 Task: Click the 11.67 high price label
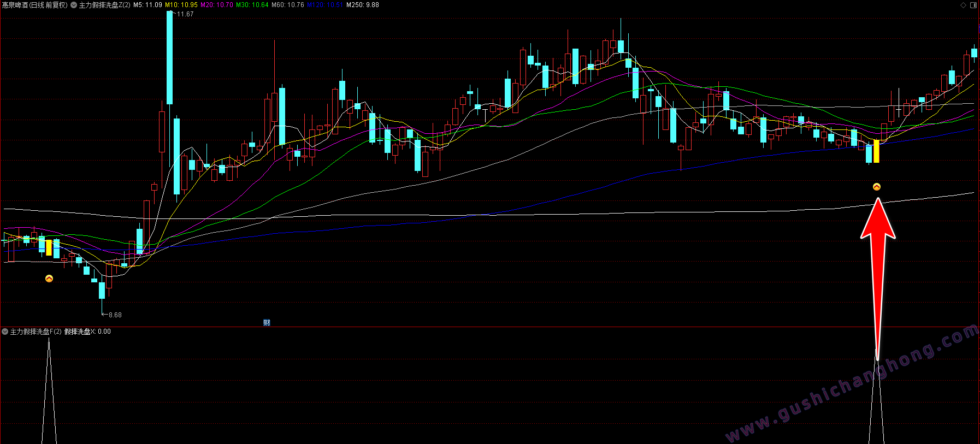pos(185,14)
